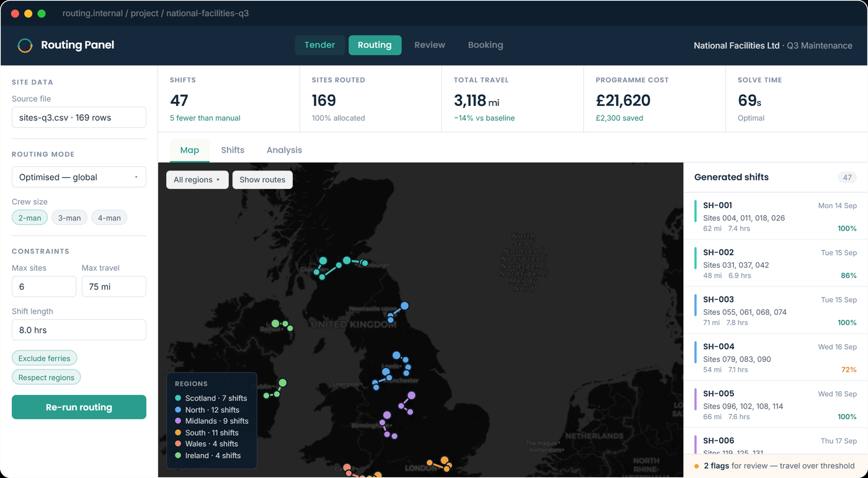Click the Shifts count card showing 47
Screen dimensions: 868x478
click(x=229, y=99)
